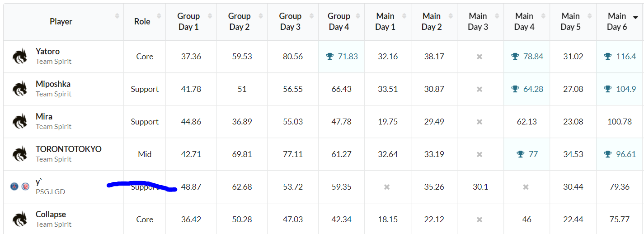644x234 pixels.
Task: Click the Role column header
Action: [x=142, y=22]
